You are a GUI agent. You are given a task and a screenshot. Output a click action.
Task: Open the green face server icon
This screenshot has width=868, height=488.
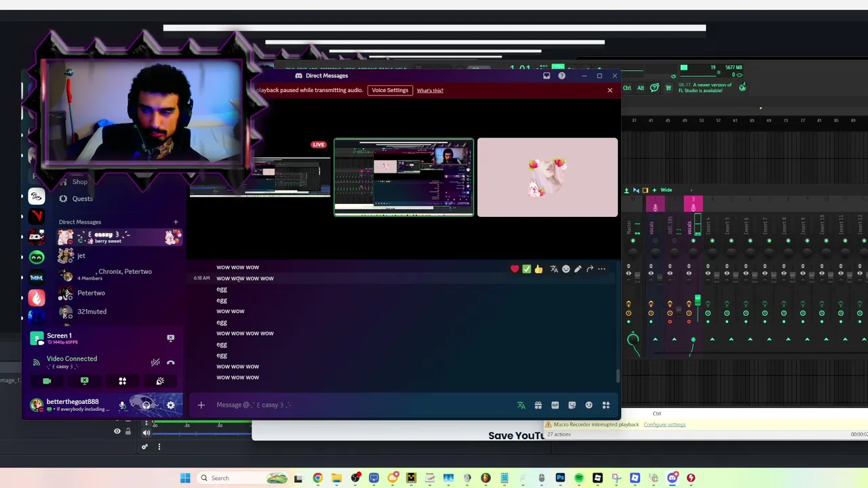(x=37, y=257)
